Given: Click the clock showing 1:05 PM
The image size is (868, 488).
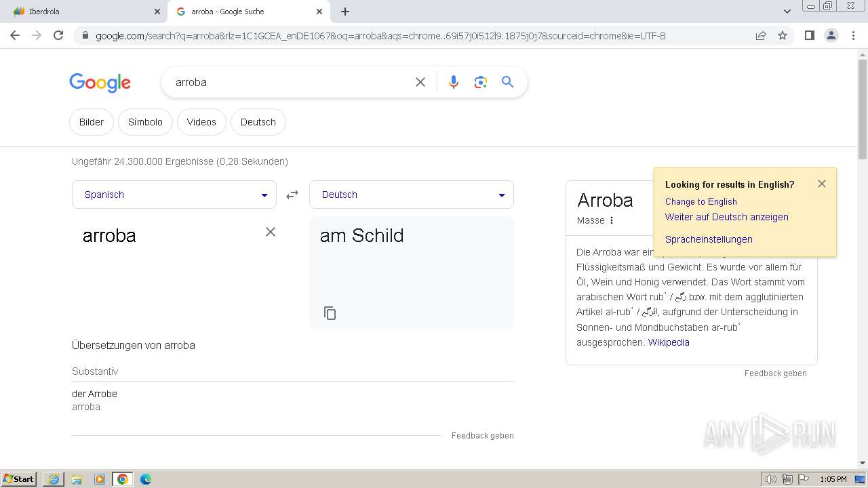Looking at the screenshot, I should [833, 479].
